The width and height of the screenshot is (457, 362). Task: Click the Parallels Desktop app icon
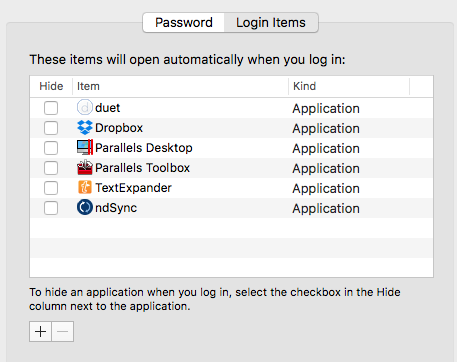(85, 148)
